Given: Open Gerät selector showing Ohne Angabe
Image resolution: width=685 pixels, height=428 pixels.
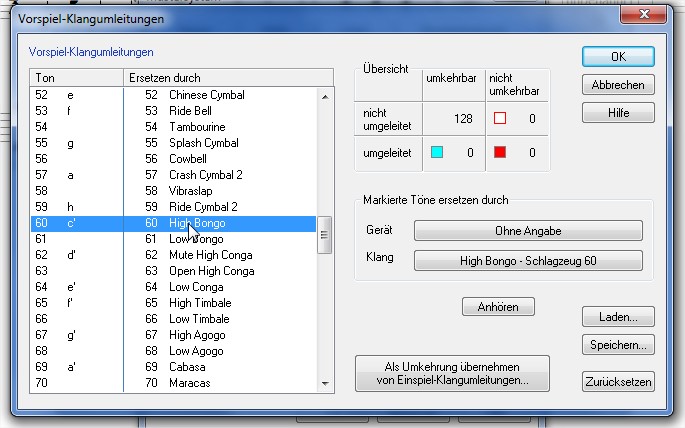Looking at the screenshot, I should [x=528, y=231].
